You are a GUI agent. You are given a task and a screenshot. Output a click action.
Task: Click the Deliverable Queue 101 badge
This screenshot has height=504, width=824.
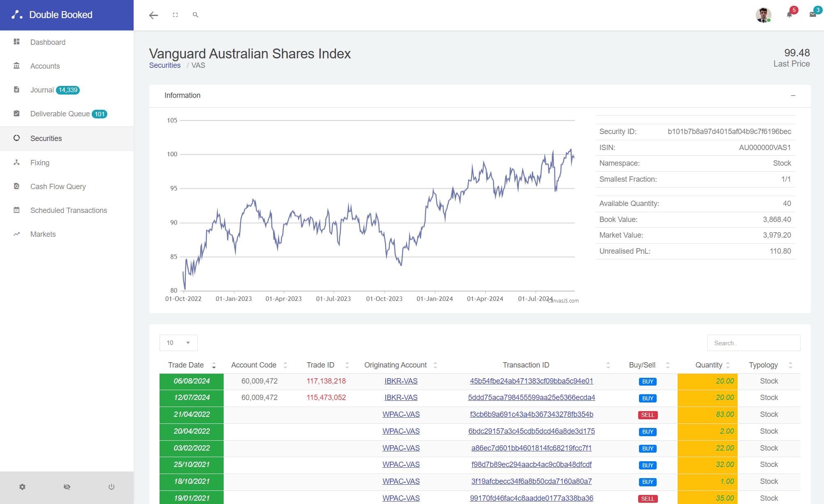tap(100, 114)
